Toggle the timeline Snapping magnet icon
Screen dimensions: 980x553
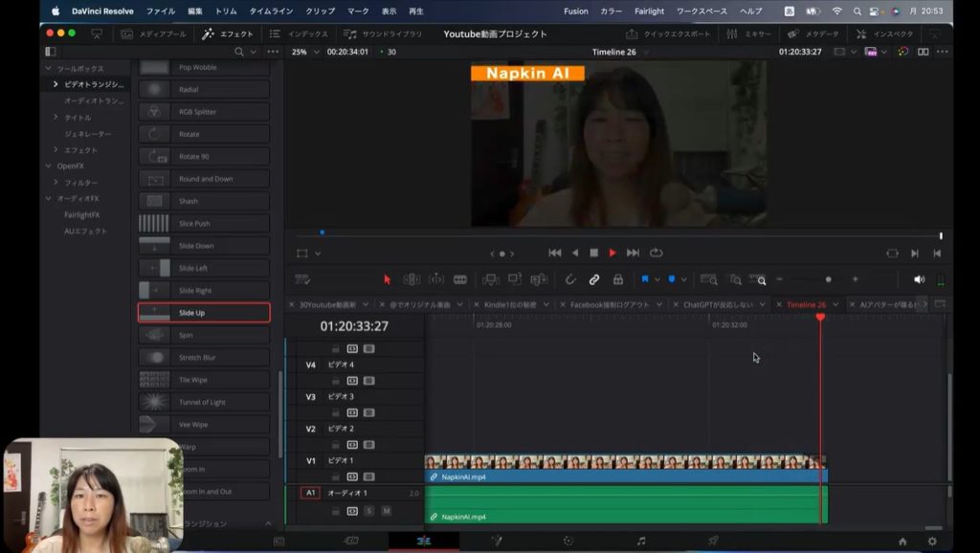(569, 279)
